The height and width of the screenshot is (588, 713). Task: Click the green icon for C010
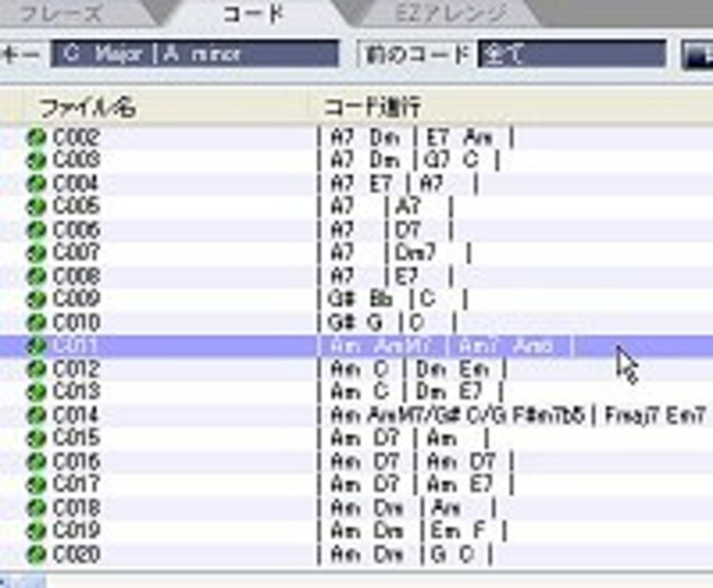pos(36,323)
